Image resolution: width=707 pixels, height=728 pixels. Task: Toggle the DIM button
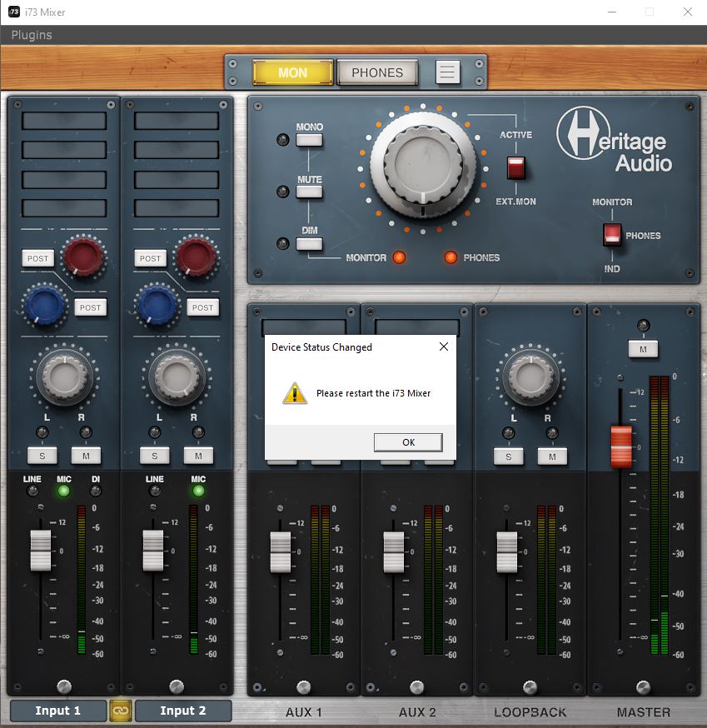point(309,243)
